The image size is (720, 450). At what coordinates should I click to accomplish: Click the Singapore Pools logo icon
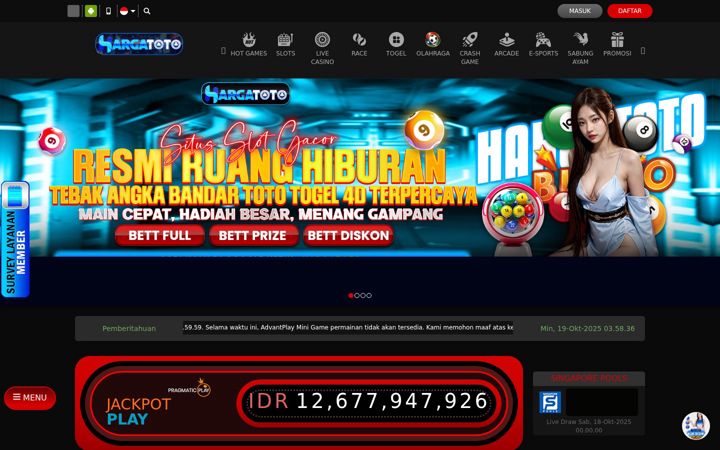[550, 402]
